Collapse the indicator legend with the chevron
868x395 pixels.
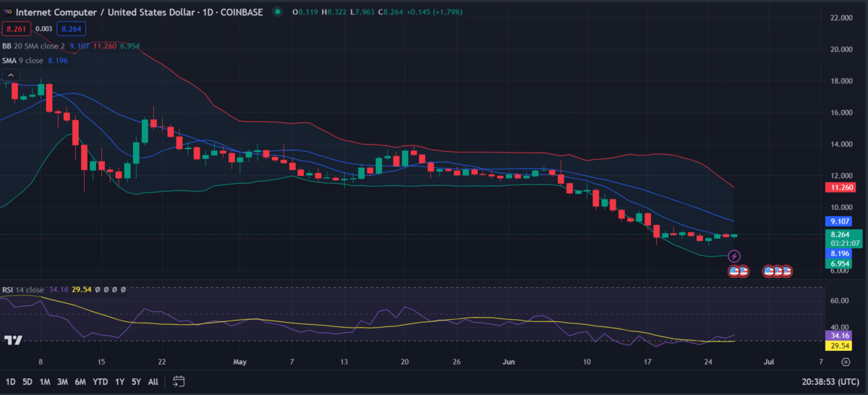point(10,74)
